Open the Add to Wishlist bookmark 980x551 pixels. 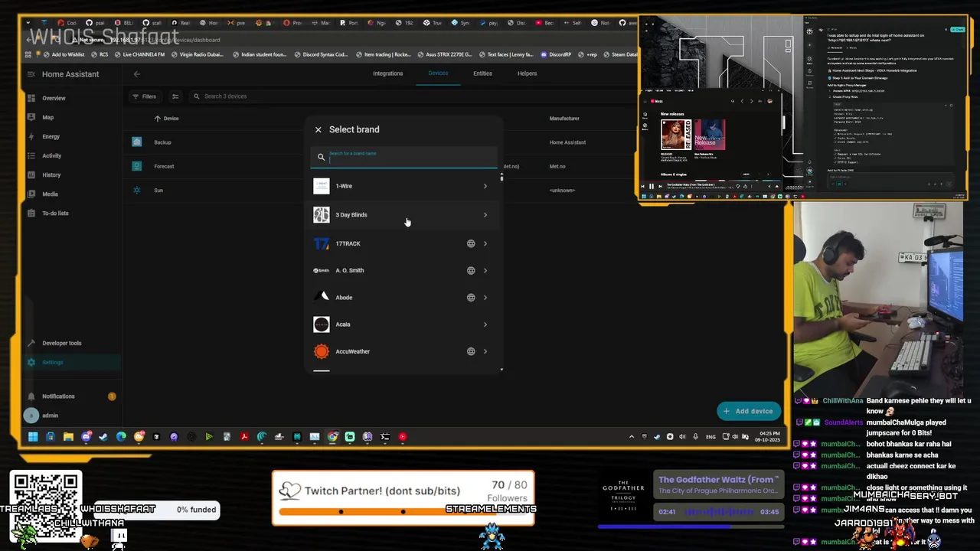tap(64, 54)
